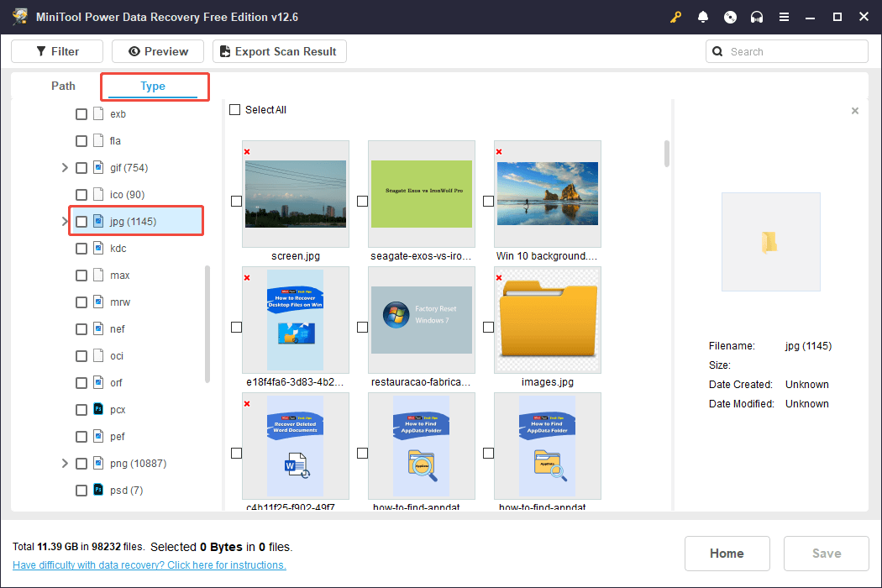Viewport: 882px width, 588px height.
Task: Open the hamburger menu in title bar
Action: [x=784, y=16]
